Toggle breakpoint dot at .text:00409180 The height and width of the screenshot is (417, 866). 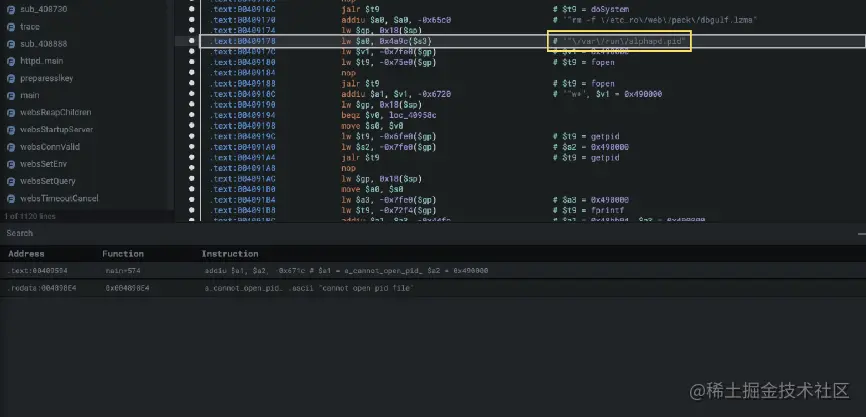click(192, 62)
